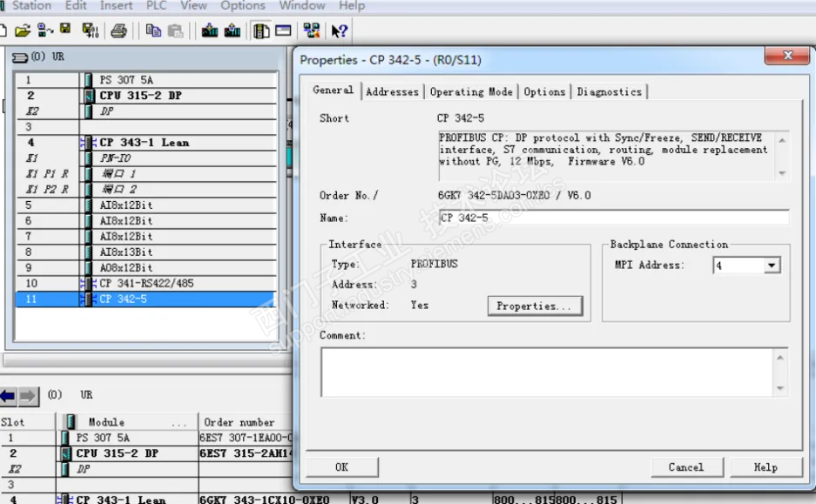
Task: Open the Station menu
Action: [x=31, y=6]
